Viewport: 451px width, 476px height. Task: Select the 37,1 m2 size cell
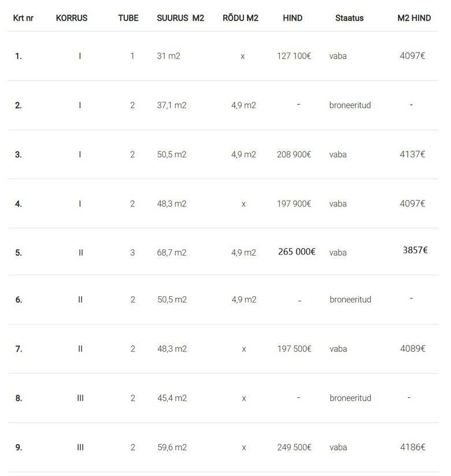click(172, 105)
